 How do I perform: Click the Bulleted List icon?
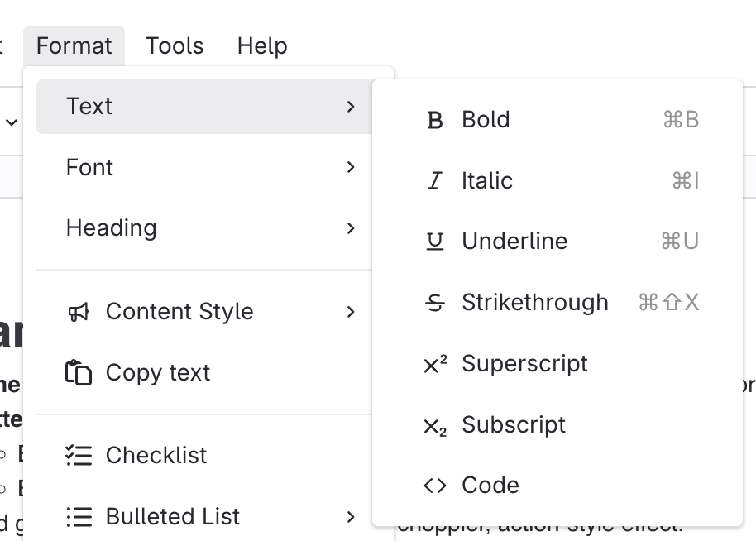(x=79, y=517)
